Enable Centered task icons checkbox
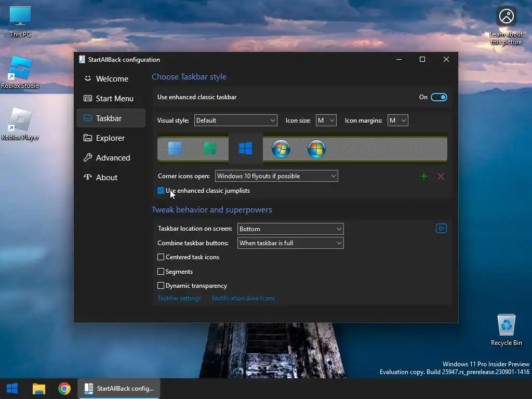Image resolution: width=532 pixels, height=399 pixels. pyautogui.click(x=161, y=257)
